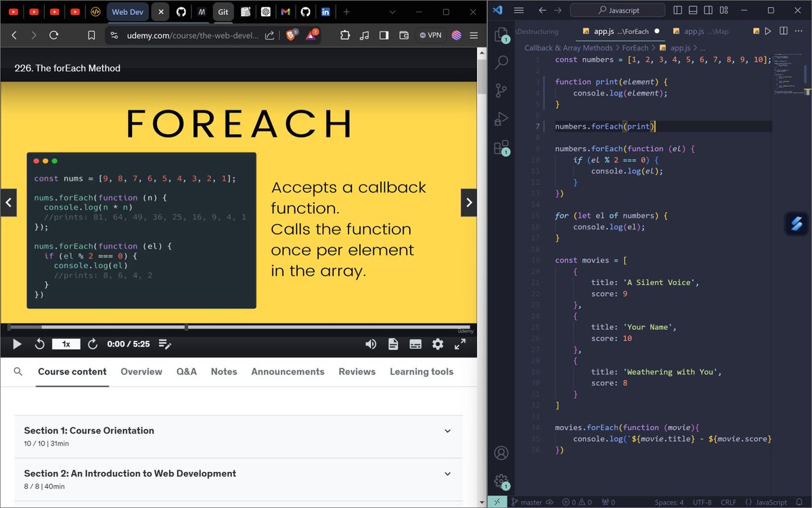Viewport: 812px width, 508px height.
Task: Open the Reviews tab
Action: (x=357, y=371)
